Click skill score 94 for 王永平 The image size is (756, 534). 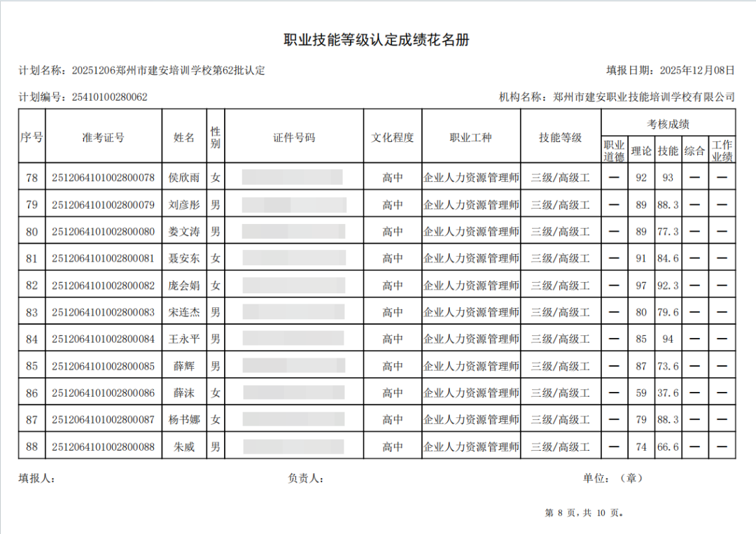point(668,339)
